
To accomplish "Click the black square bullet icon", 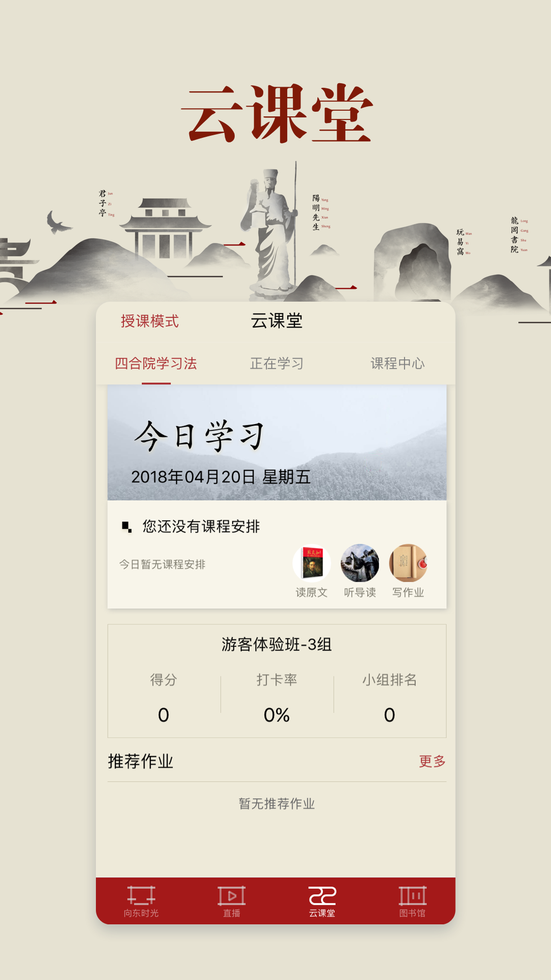I will point(127,526).
